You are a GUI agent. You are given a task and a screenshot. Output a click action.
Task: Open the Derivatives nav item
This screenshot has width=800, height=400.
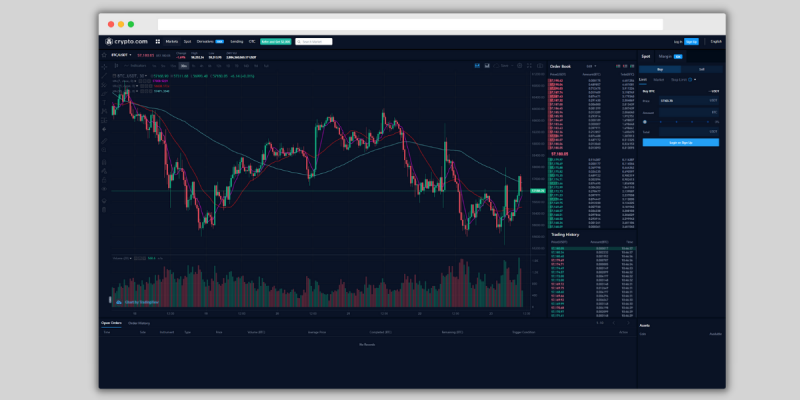pyautogui.click(x=205, y=42)
